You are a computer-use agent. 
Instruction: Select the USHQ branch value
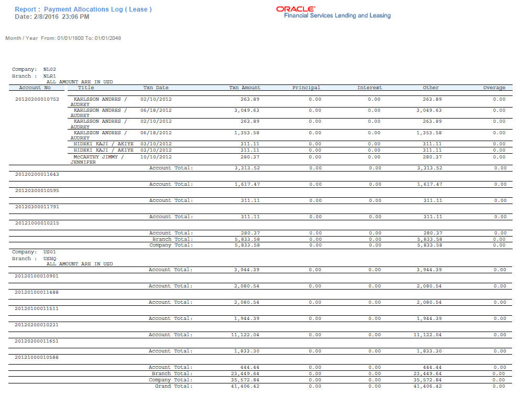tap(50, 259)
